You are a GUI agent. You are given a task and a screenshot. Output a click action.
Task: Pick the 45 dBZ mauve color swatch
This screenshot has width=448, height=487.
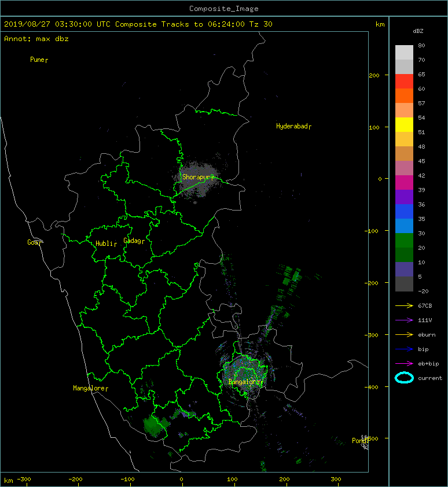(404, 168)
